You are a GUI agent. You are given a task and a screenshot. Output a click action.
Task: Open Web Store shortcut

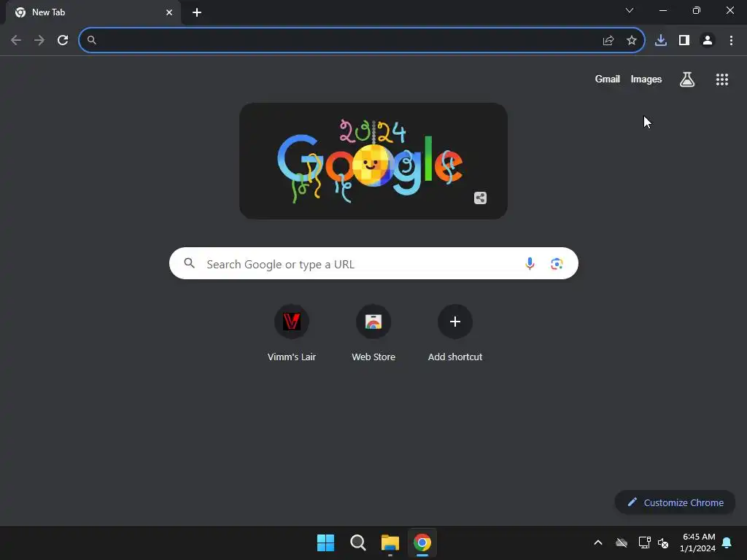point(373,333)
